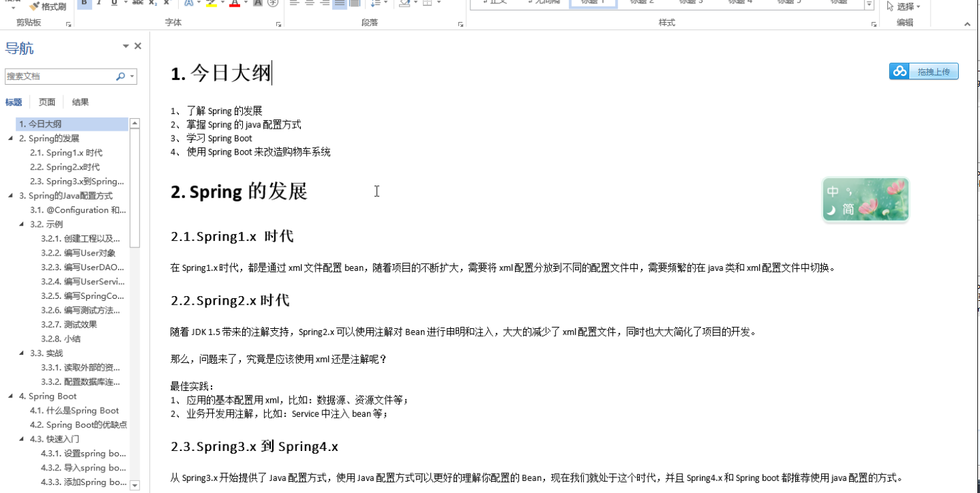Apply the red font color
The height and width of the screenshot is (493, 980).
pyautogui.click(x=234, y=3)
